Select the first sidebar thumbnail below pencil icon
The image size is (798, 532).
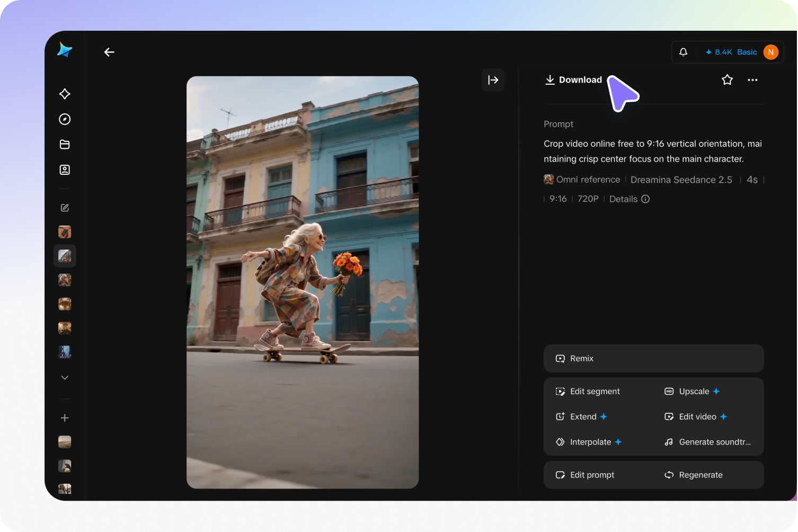click(x=65, y=232)
